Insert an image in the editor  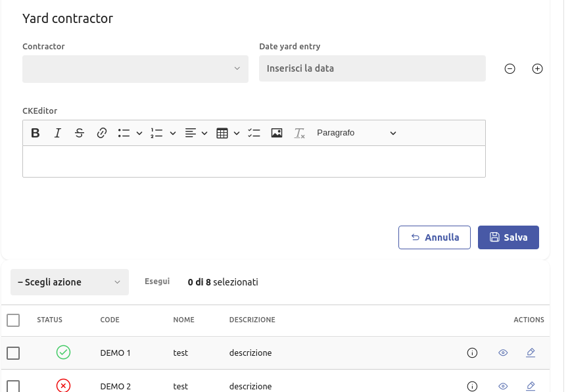click(277, 133)
